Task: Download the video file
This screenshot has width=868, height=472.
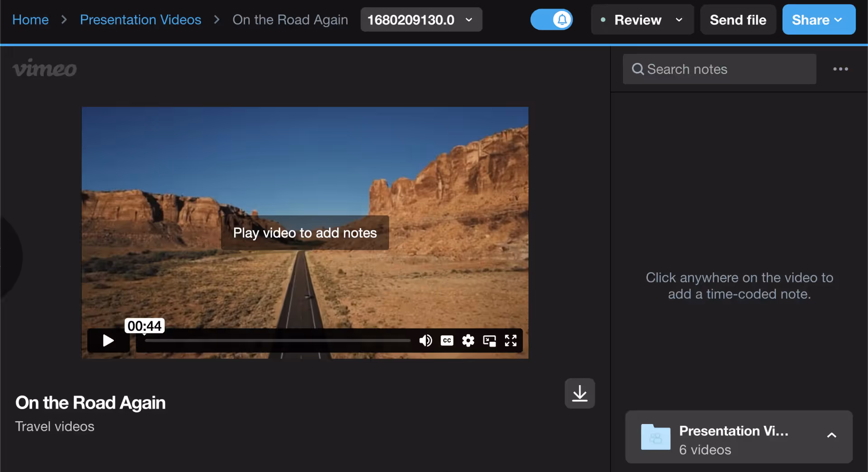Action: pyautogui.click(x=580, y=393)
